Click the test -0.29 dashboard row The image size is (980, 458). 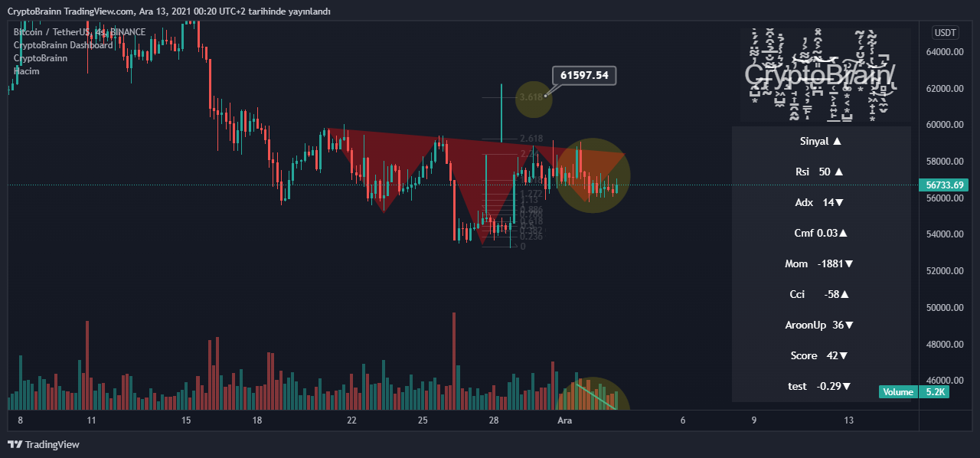point(821,386)
